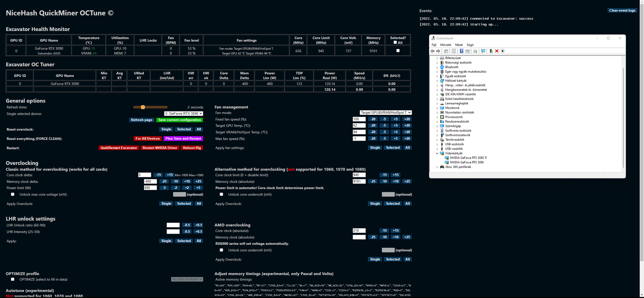Viewport: 644px width, 298px height.
Task: Click the Eszközkezelő title bar app icon
Action: pyautogui.click(x=433, y=38)
